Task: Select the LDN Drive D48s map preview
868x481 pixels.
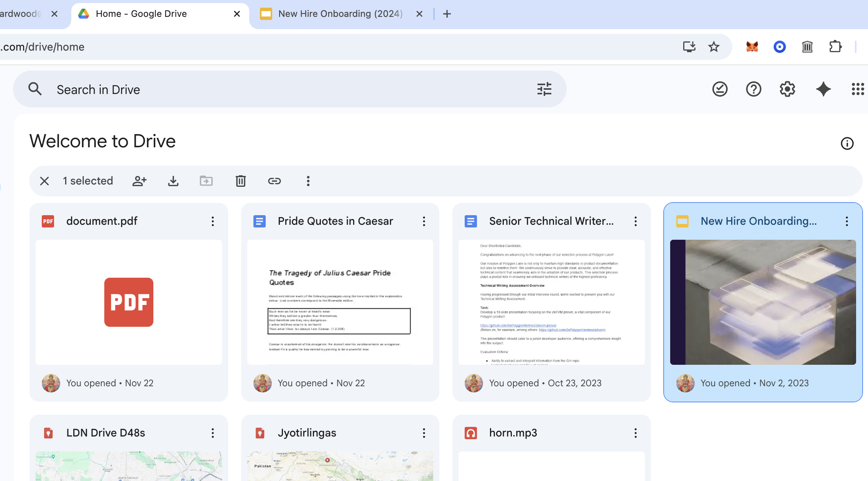Action: pos(129,466)
